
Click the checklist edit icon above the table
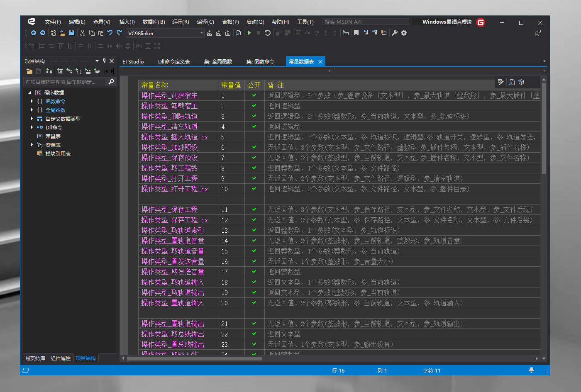(501, 82)
